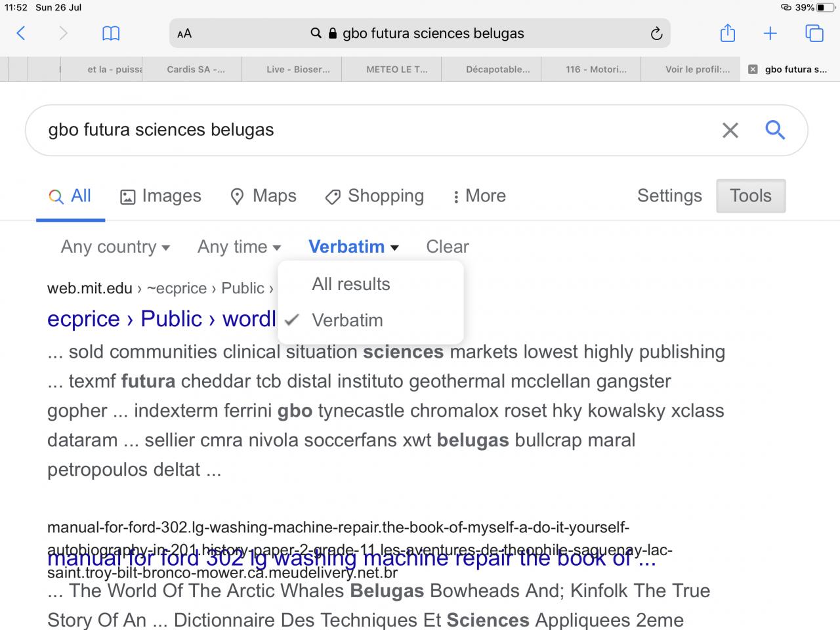Expand the Any country dropdown
840x630 pixels.
[x=115, y=247]
